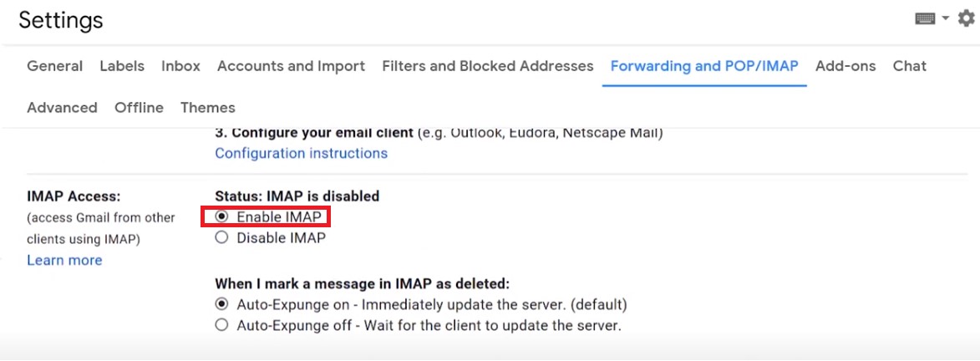980x361 pixels.
Task: Select the Disable IMAP option
Action: pyautogui.click(x=221, y=238)
